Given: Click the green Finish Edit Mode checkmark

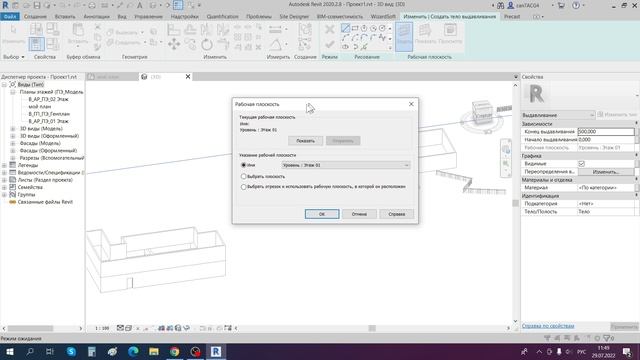Looking at the screenshot, I should coord(329,44).
